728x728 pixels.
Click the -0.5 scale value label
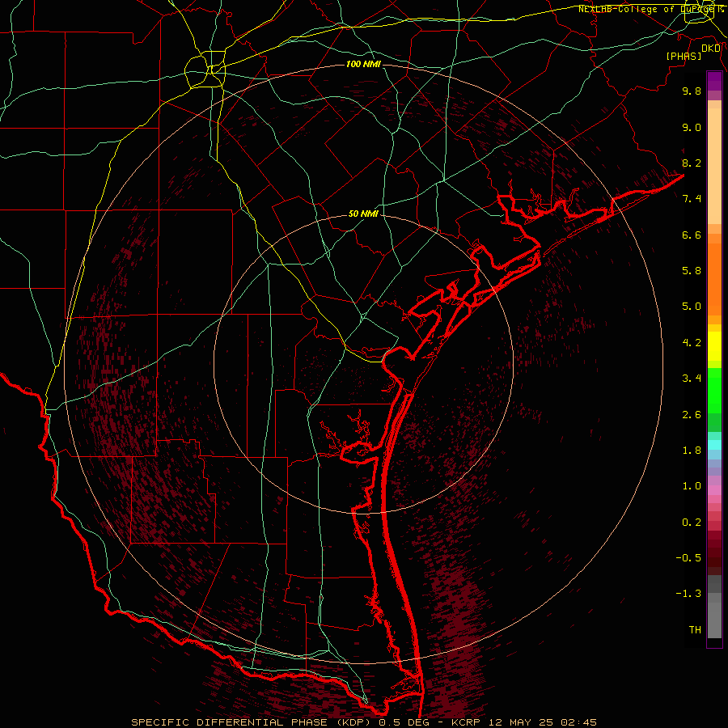(x=688, y=558)
